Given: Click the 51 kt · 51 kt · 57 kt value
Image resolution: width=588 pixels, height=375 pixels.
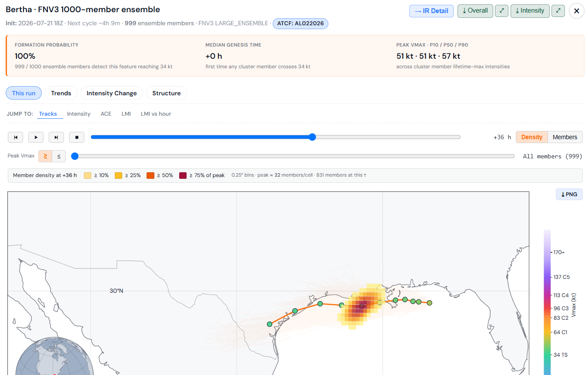Looking at the screenshot, I should [428, 56].
